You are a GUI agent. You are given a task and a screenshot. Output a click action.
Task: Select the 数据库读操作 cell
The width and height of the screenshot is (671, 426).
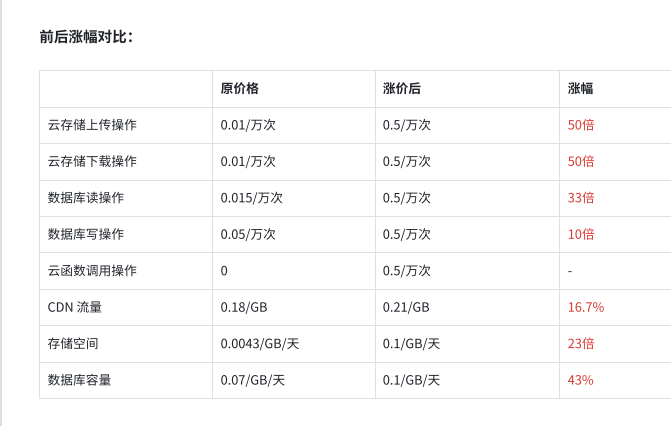click(x=86, y=198)
